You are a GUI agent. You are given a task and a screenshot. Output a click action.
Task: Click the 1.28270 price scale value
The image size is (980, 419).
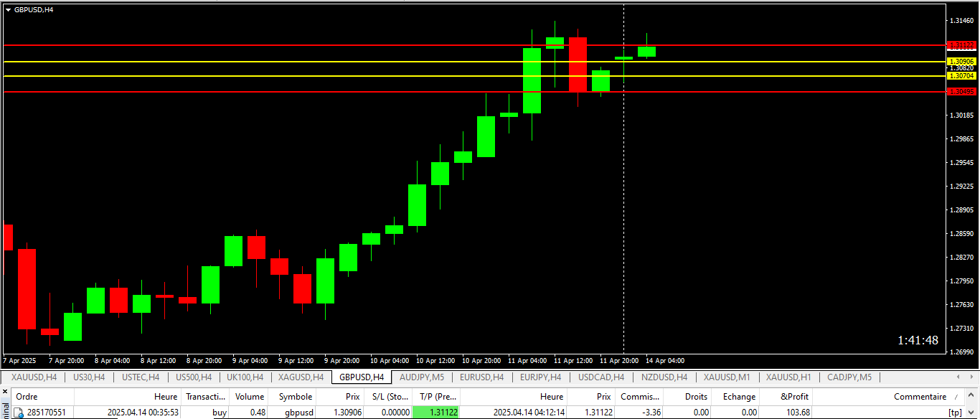point(961,257)
